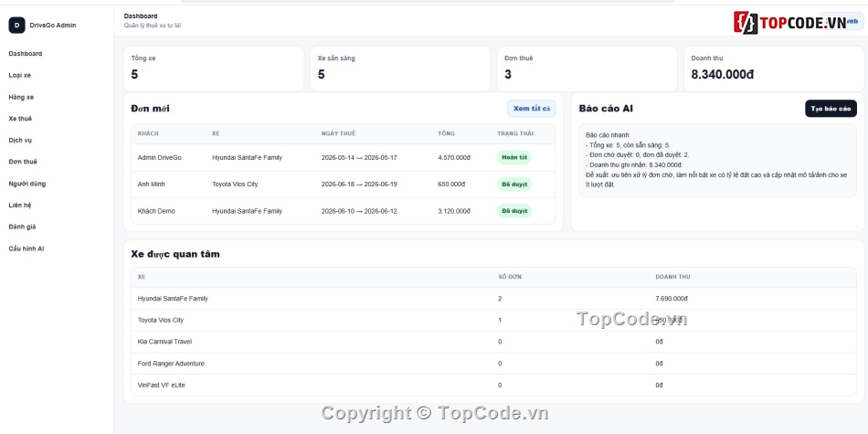The width and height of the screenshot is (868, 434).
Task: Click the TRẠNG THÁI column header
Action: (x=514, y=133)
